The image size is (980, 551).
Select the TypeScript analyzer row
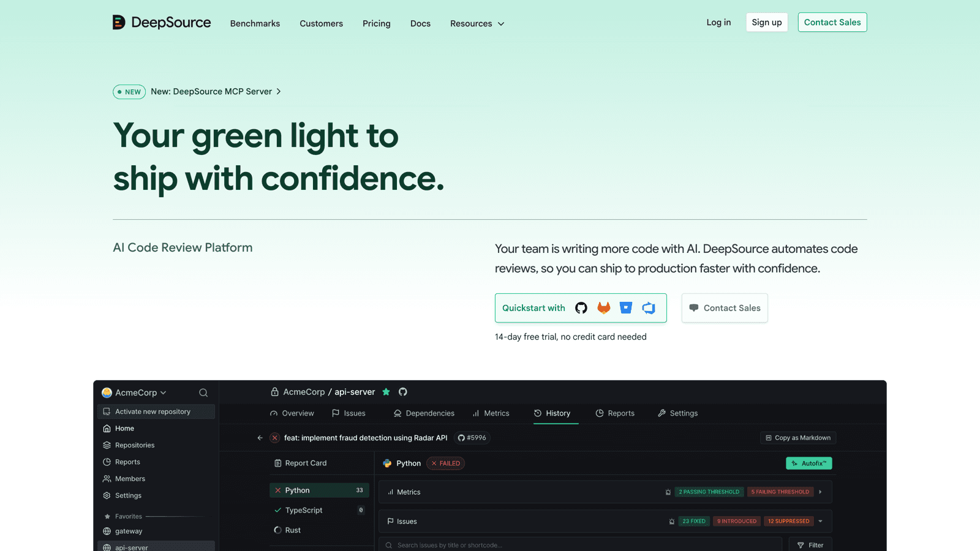tap(319, 510)
